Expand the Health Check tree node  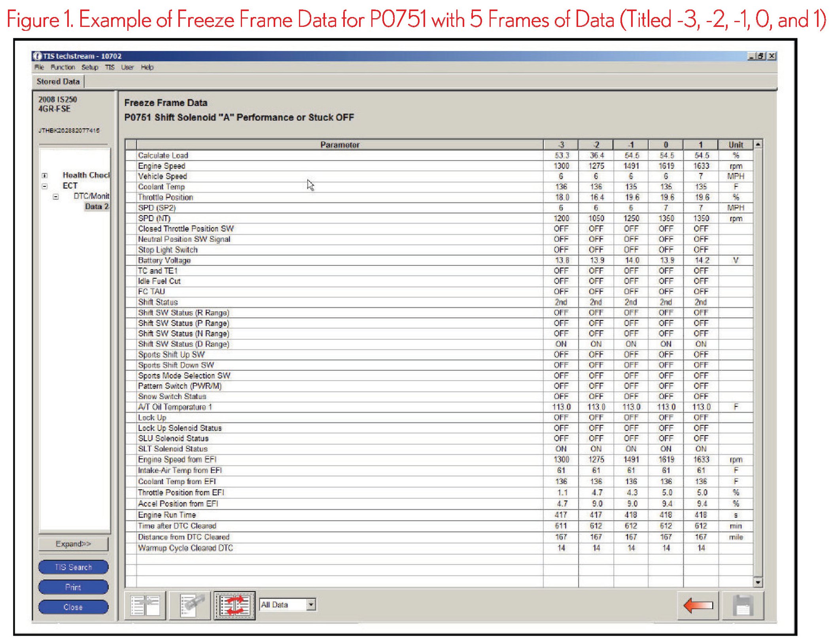coord(45,175)
